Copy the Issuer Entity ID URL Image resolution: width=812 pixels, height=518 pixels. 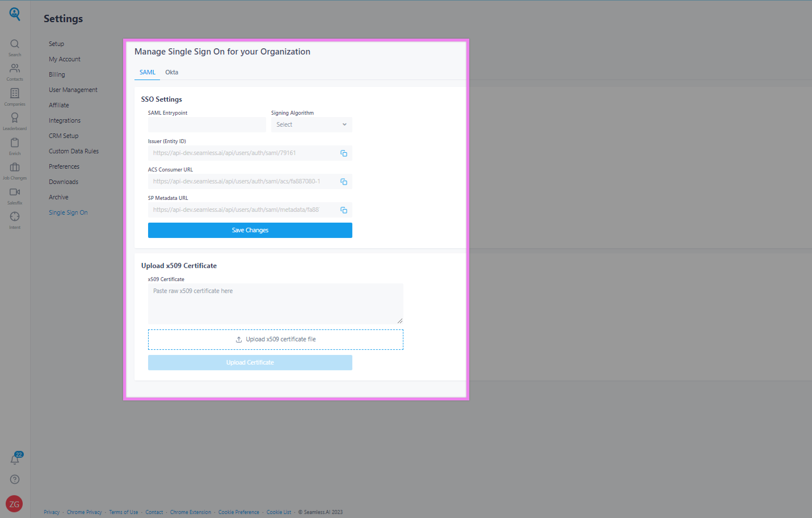click(x=343, y=153)
